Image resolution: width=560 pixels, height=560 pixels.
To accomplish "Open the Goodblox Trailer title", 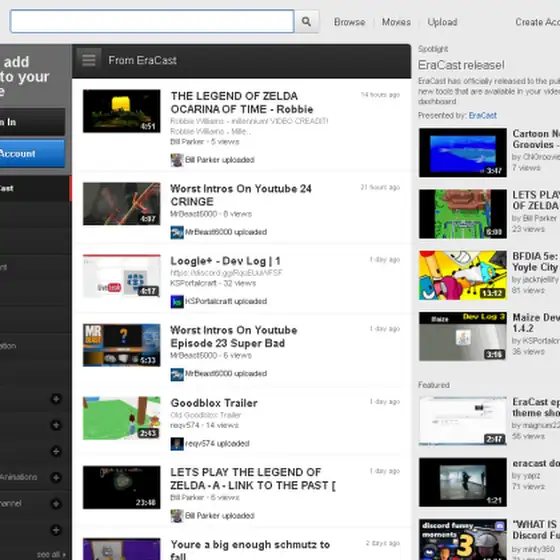I will pos(214,403).
